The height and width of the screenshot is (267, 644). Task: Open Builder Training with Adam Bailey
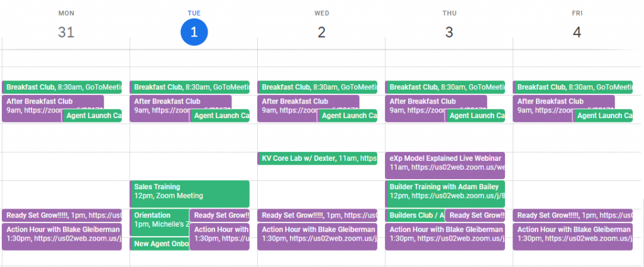[x=445, y=193]
